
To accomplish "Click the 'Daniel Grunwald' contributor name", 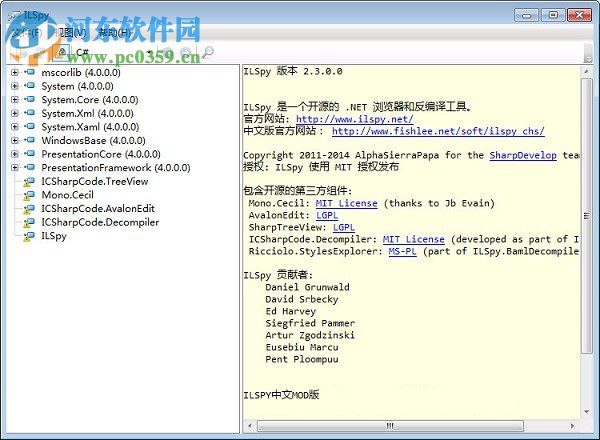I will click(x=307, y=287).
